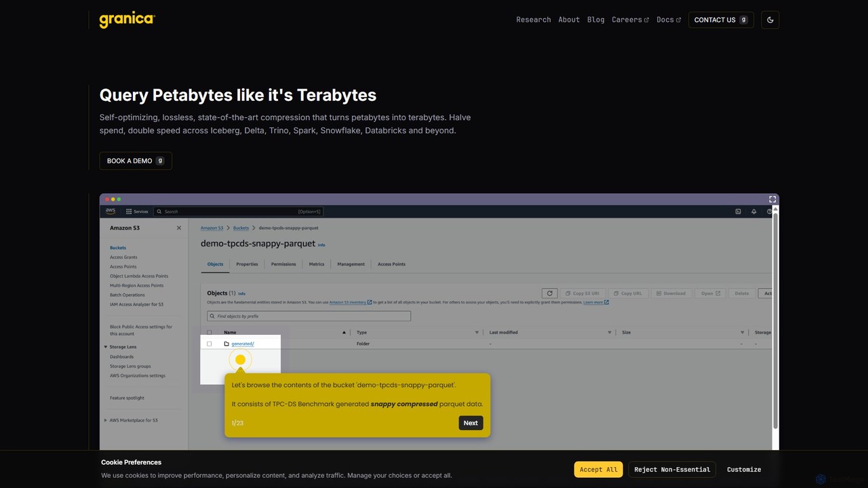Click the BOOK A DEMO button
This screenshot has height=488, width=868.
(136, 161)
